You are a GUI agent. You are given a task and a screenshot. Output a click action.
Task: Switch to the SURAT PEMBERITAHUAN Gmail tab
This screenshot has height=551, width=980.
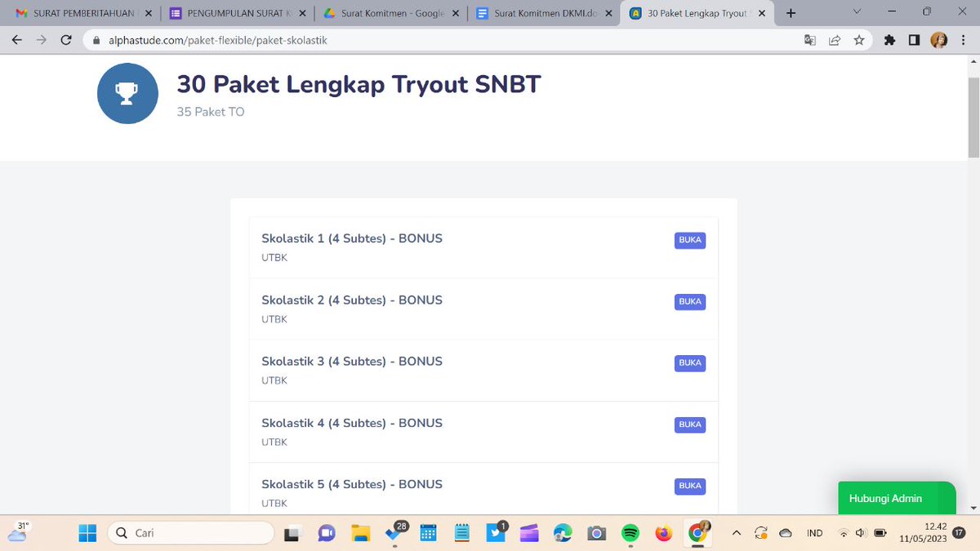point(78,13)
